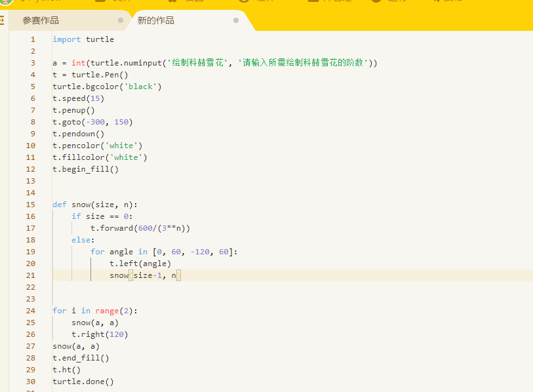Switch to the 参赛作品 tab

coord(41,20)
